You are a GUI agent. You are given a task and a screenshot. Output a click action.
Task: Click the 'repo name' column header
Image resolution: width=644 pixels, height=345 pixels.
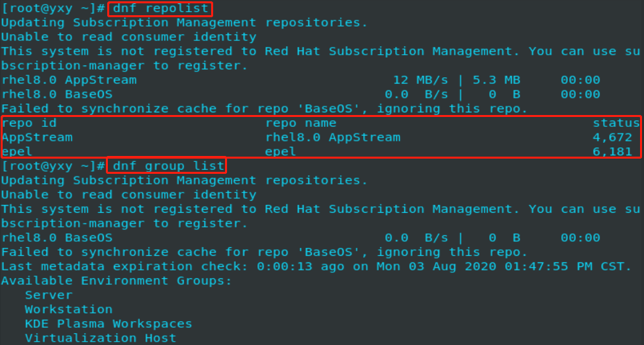pos(300,123)
